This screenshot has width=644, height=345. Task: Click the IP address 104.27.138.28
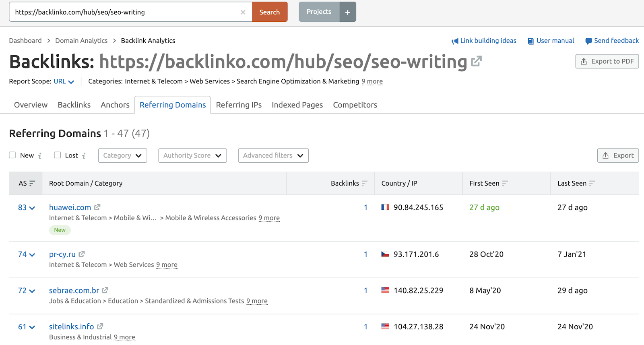(419, 326)
